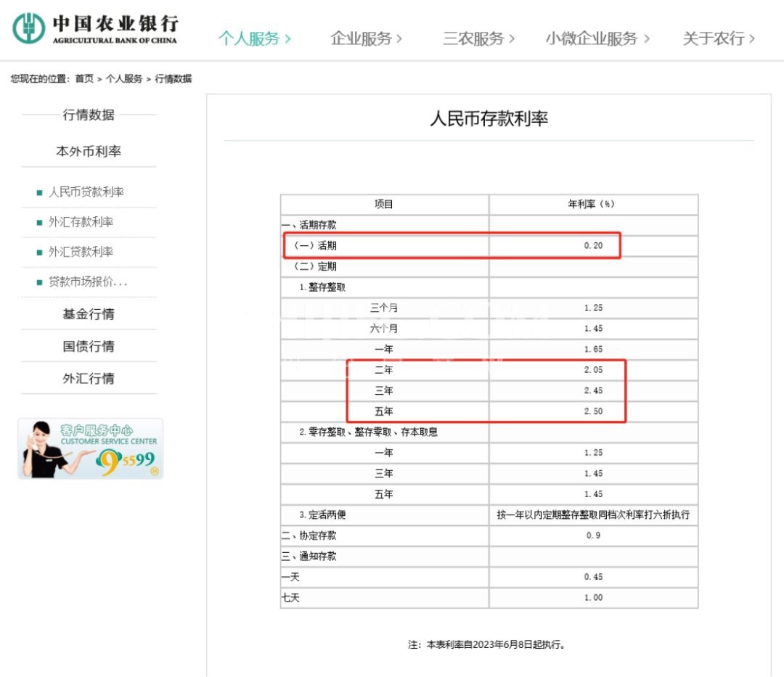The image size is (784, 677).
Task: Click the 1.00 rate for 七天
Action: (594, 598)
